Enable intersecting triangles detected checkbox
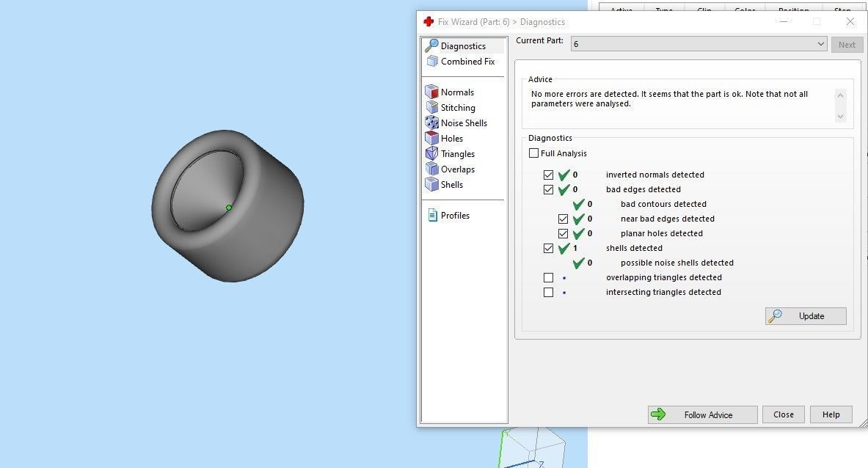868x468 pixels. 549,292
